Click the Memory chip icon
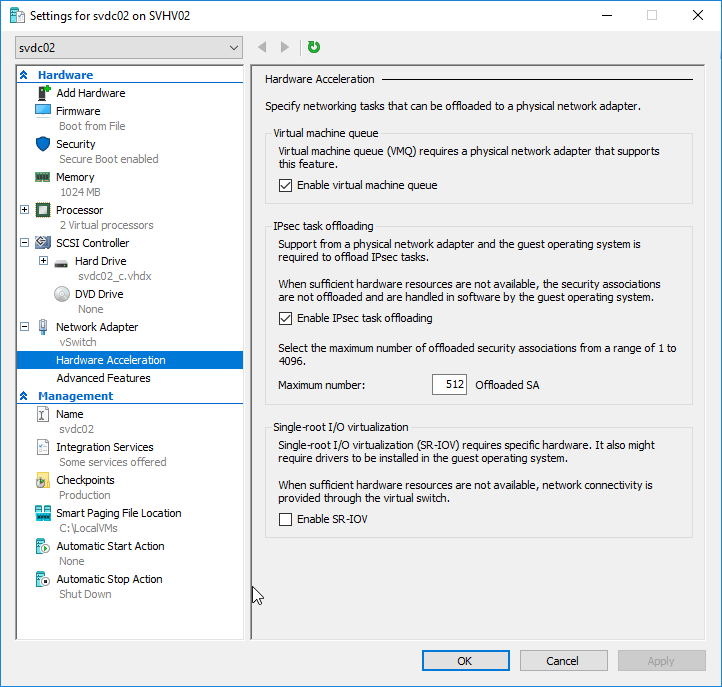This screenshot has width=722, height=687. tap(43, 177)
